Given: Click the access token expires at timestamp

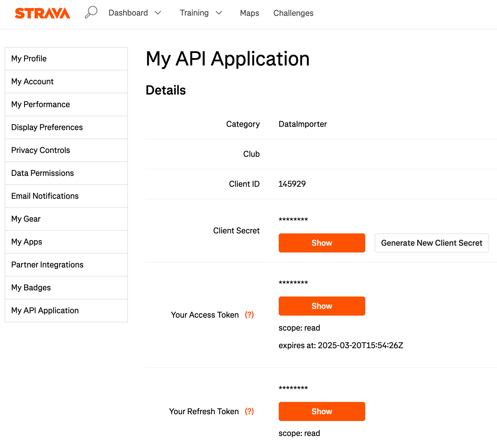Looking at the screenshot, I should [341, 345].
